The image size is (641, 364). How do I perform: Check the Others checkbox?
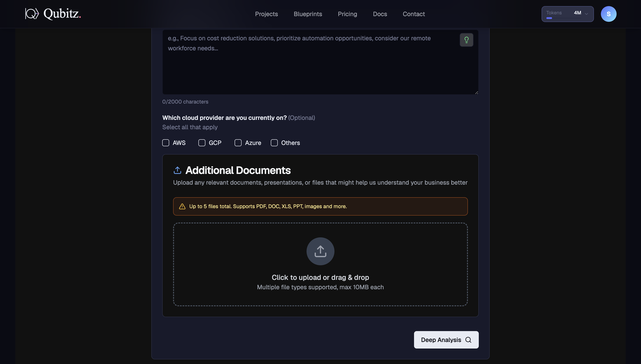click(274, 143)
